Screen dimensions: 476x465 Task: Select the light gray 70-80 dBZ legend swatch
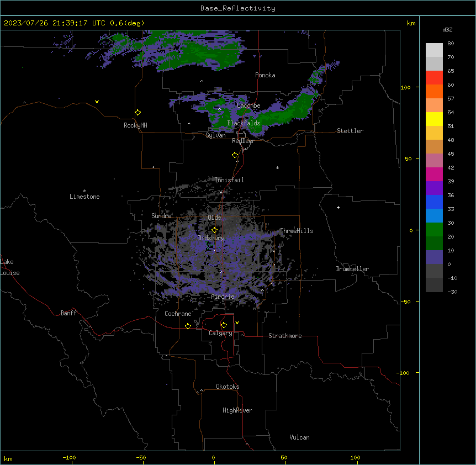point(434,50)
